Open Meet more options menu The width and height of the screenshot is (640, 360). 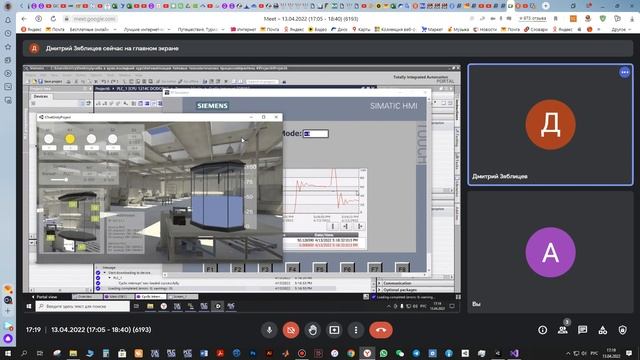356,330
